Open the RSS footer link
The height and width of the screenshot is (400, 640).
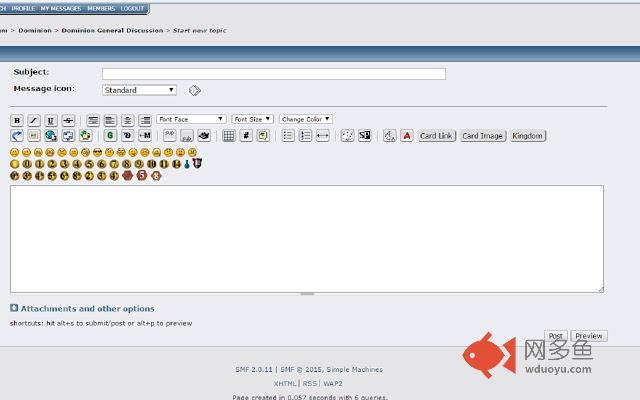[310, 384]
